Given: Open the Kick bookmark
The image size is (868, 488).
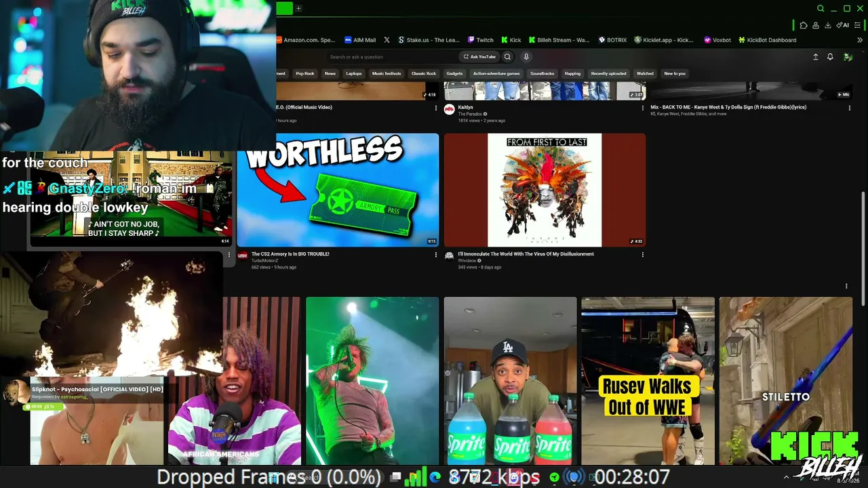Looking at the screenshot, I should pyautogui.click(x=511, y=40).
